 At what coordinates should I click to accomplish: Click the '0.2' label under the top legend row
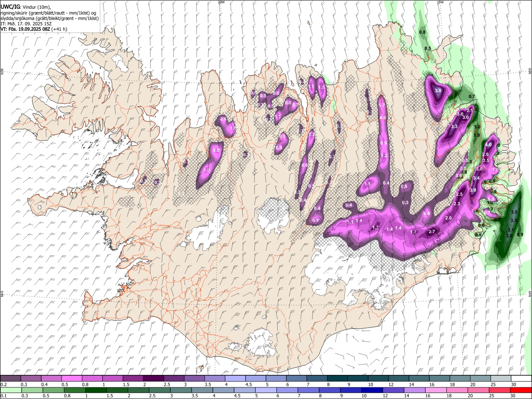coord(3,384)
